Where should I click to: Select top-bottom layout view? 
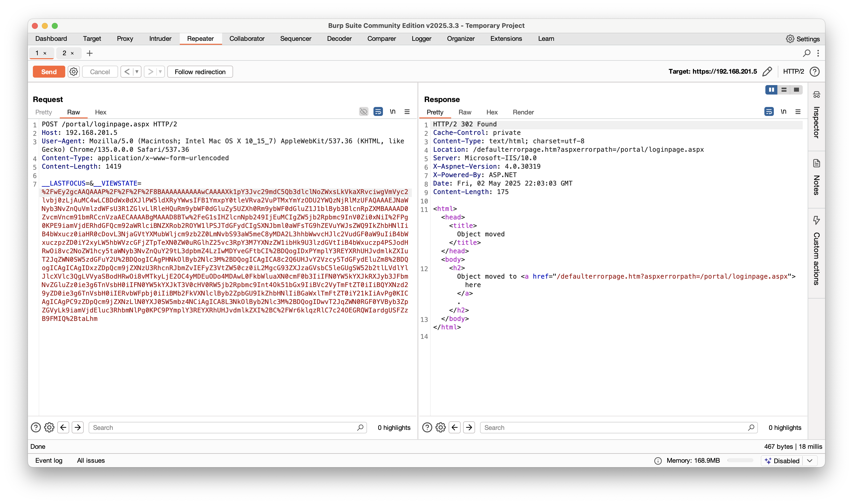tap(784, 90)
